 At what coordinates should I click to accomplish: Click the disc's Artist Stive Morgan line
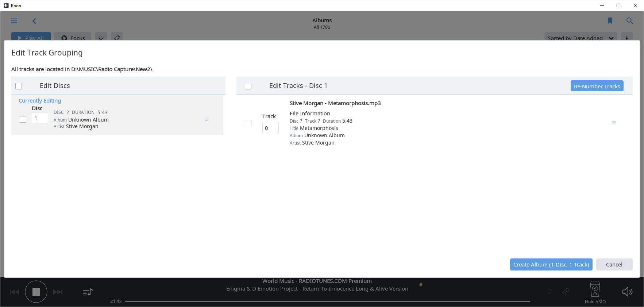click(x=76, y=126)
